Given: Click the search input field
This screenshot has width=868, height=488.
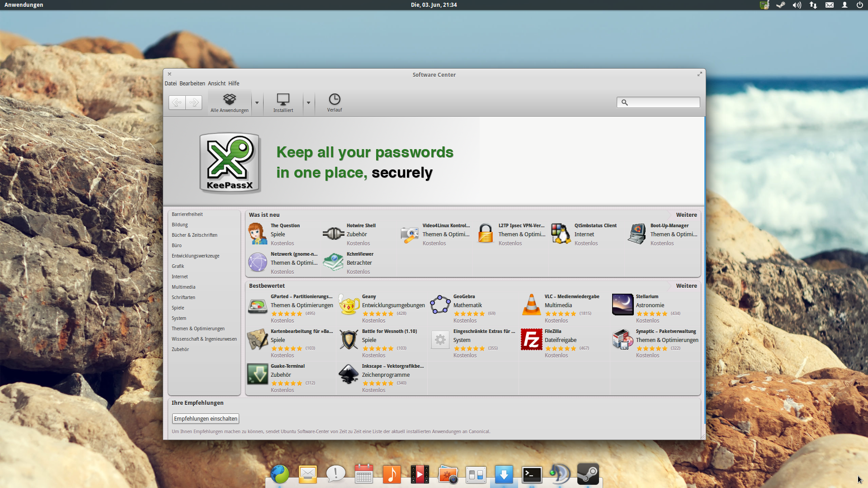Looking at the screenshot, I should pos(658,103).
